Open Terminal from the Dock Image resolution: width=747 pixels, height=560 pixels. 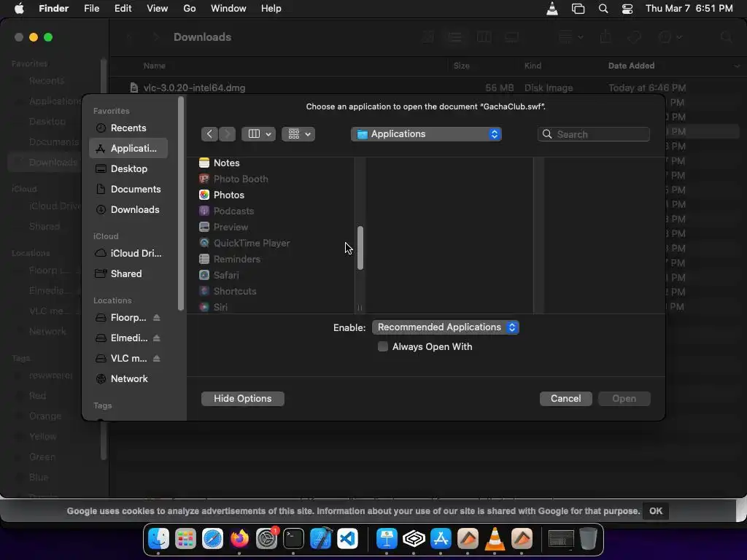point(293,539)
